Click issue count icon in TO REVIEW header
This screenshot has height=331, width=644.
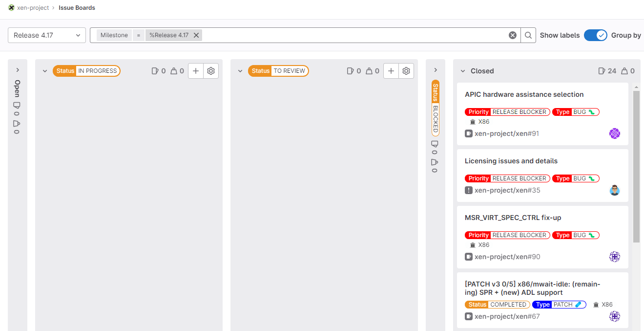pyautogui.click(x=351, y=71)
